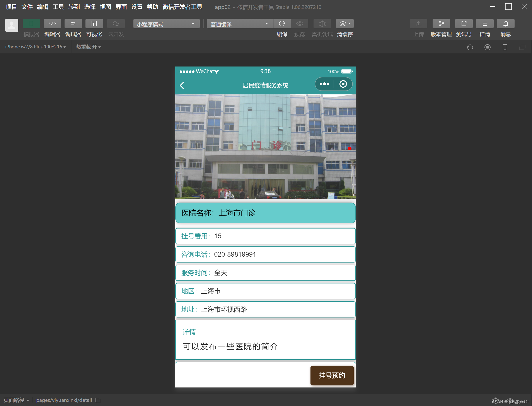Click the hot reload toggle text
The width and height of the screenshot is (532, 406).
coord(89,47)
